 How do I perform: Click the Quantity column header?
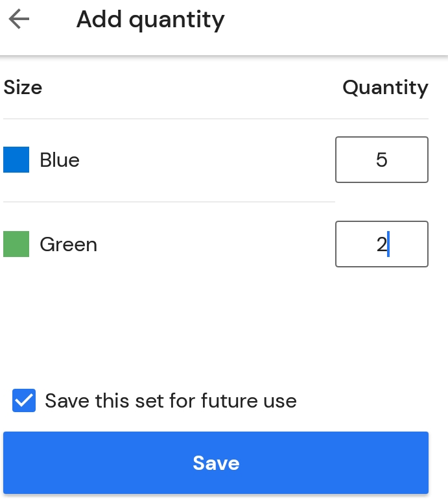coord(385,88)
